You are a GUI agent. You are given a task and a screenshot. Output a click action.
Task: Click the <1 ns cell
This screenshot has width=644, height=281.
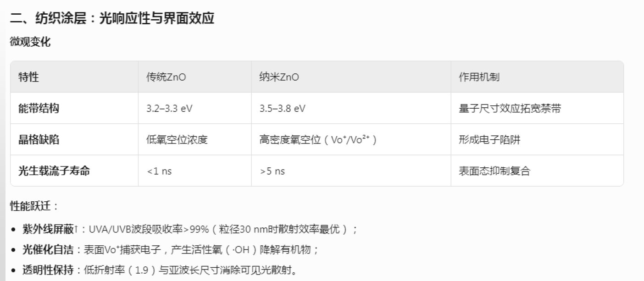pyautogui.click(x=159, y=171)
